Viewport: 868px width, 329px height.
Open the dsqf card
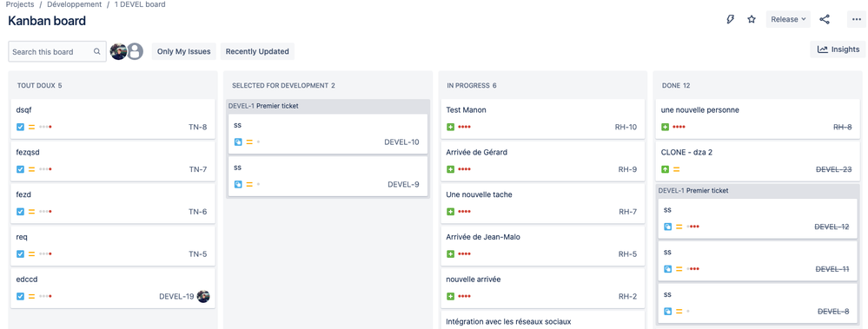click(x=113, y=118)
